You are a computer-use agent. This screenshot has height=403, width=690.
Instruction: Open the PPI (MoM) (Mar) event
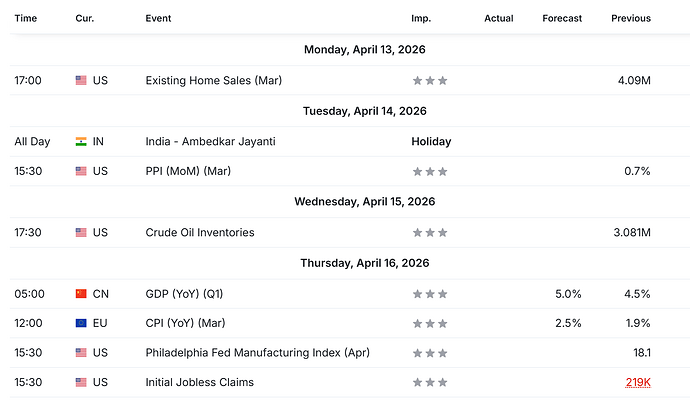click(188, 171)
